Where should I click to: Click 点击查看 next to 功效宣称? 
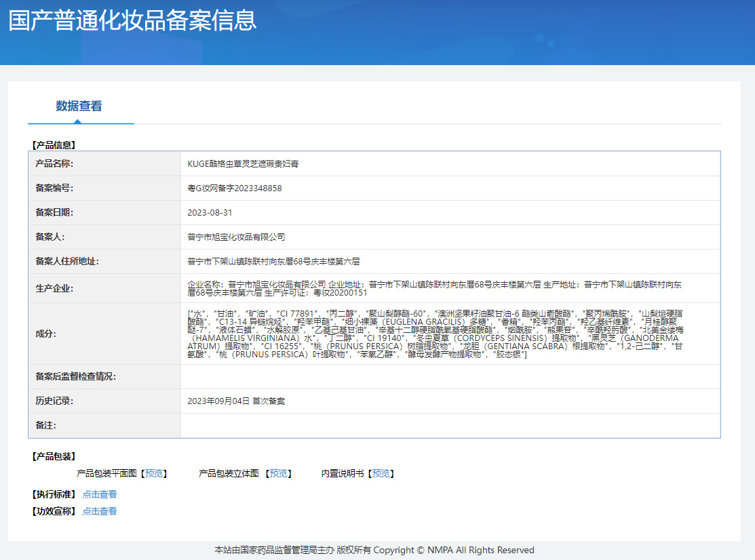[100, 511]
